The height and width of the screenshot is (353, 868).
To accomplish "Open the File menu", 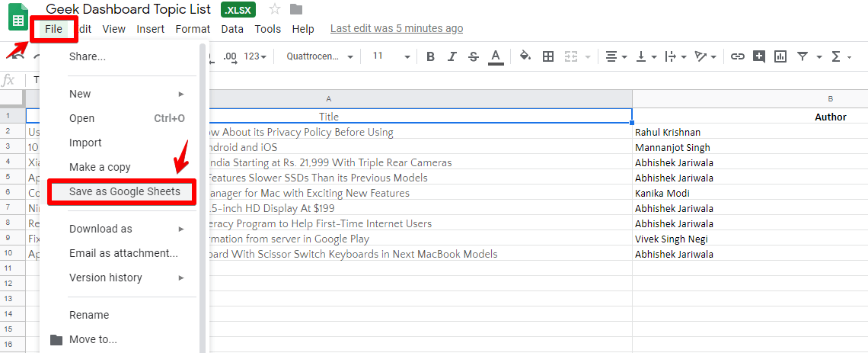I will 54,29.
